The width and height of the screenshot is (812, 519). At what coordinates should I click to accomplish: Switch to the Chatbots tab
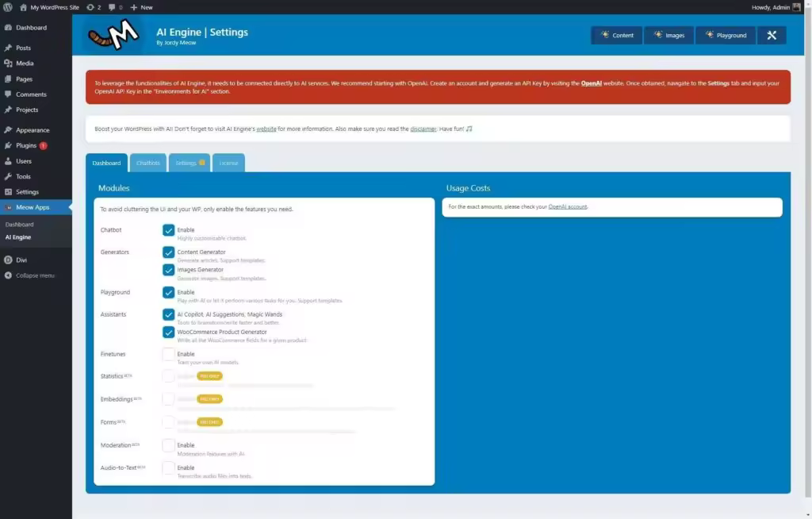tap(148, 163)
